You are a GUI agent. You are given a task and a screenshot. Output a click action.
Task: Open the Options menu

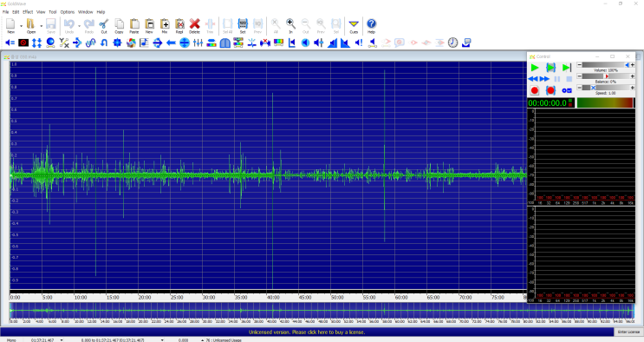(68, 12)
